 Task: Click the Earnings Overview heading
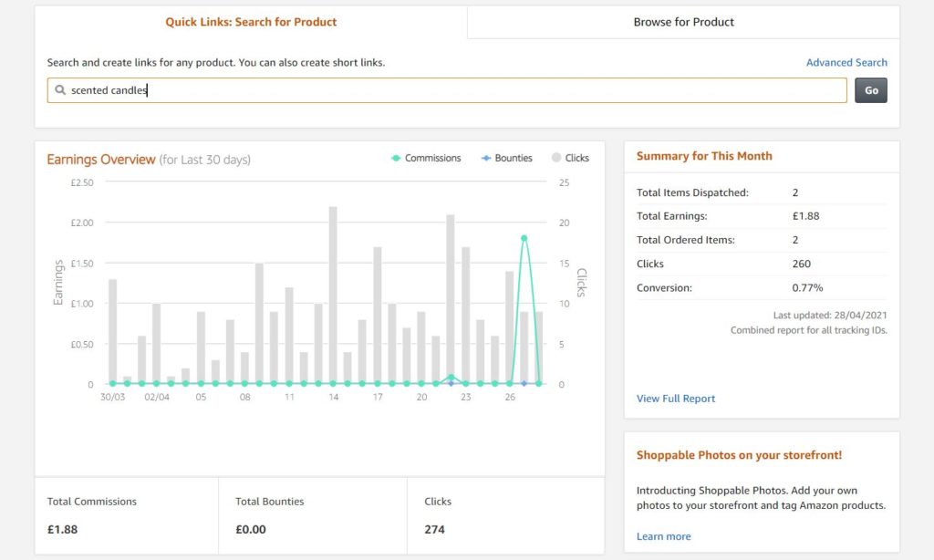point(101,160)
